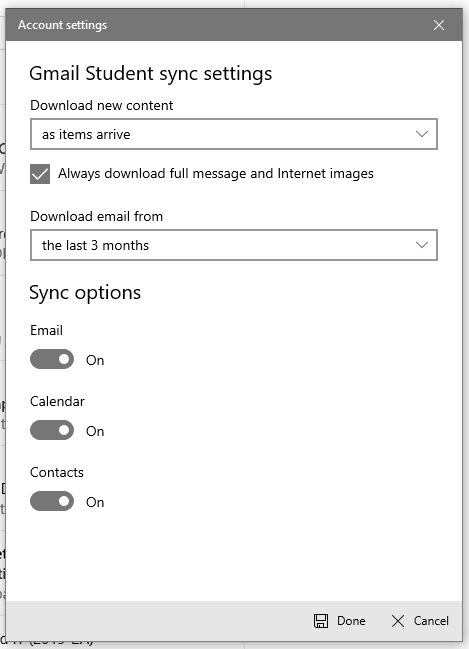Click the Done button
469x649 pixels.
(339, 621)
